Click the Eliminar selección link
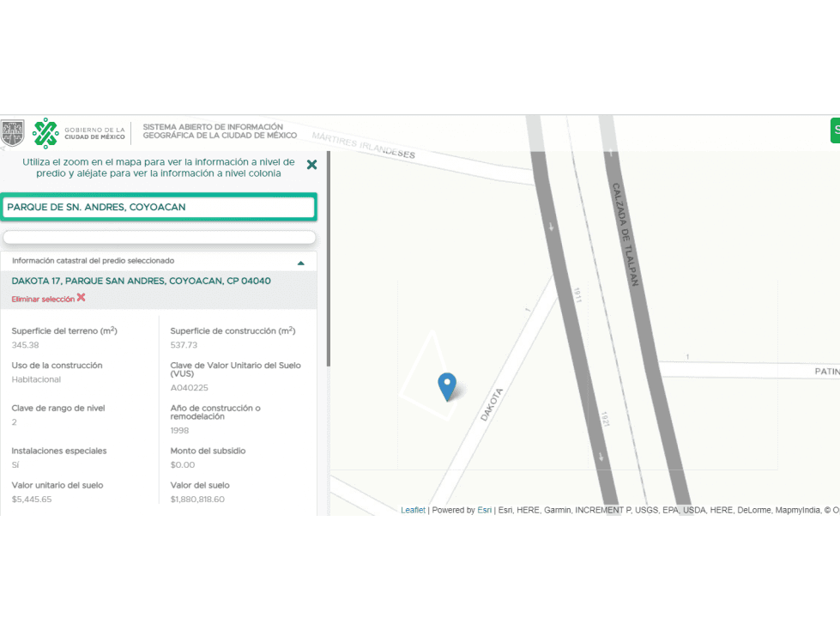This screenshot has width=840, height=630. 43,299
